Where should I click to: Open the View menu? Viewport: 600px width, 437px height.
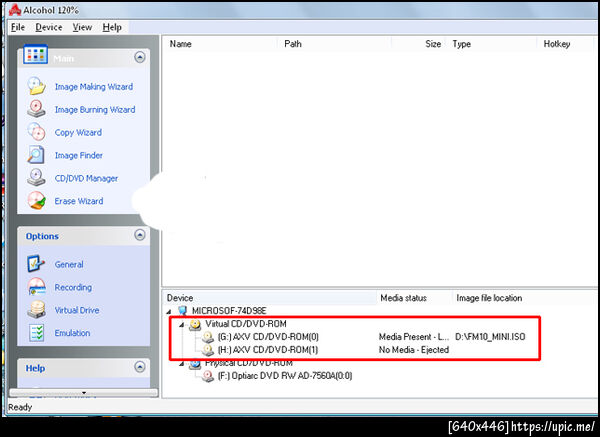[x=82, y=27]
